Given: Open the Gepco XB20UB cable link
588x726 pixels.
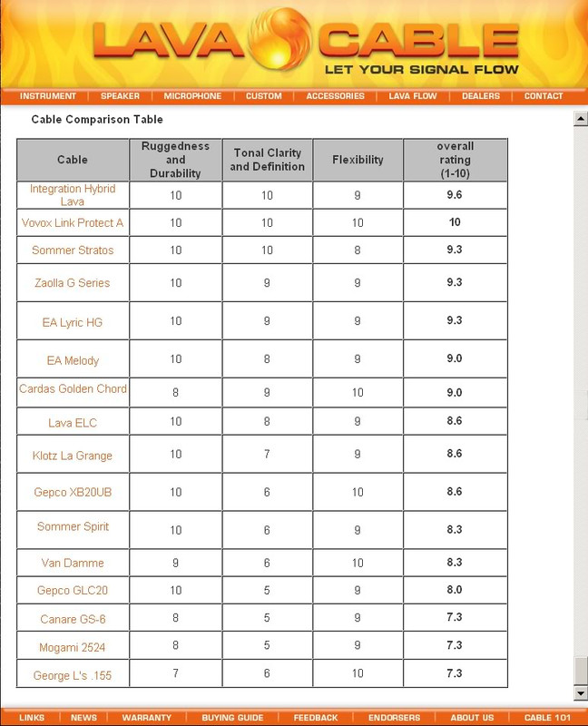Looking at the screenshot, I should [x=73, y=492].
